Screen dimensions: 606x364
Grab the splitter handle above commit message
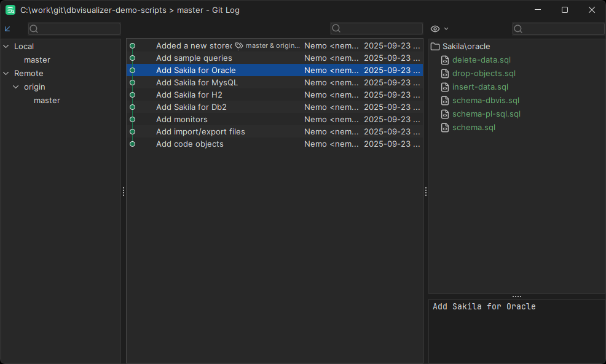tap(516, 296)
